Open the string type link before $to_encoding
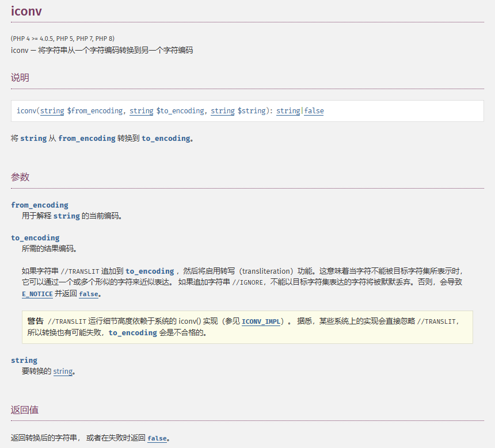The height and width of the screenshot is (448, 495). [x=141, y=111]
